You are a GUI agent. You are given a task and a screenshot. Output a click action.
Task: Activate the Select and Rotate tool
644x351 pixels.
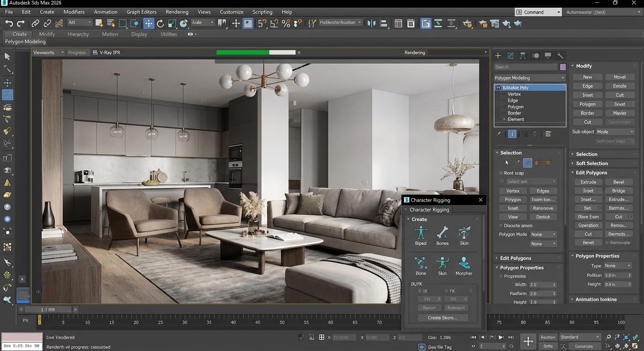pos(160,23)
